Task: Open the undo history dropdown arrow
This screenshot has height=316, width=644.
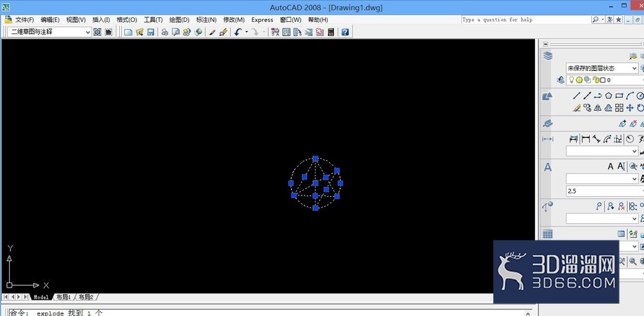Action: [x=247, y=32]
